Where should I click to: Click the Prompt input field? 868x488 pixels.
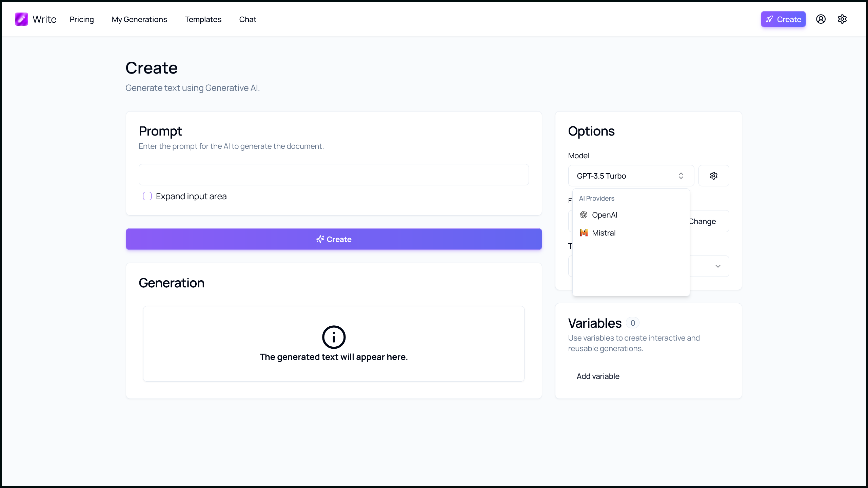click(334, 175)
